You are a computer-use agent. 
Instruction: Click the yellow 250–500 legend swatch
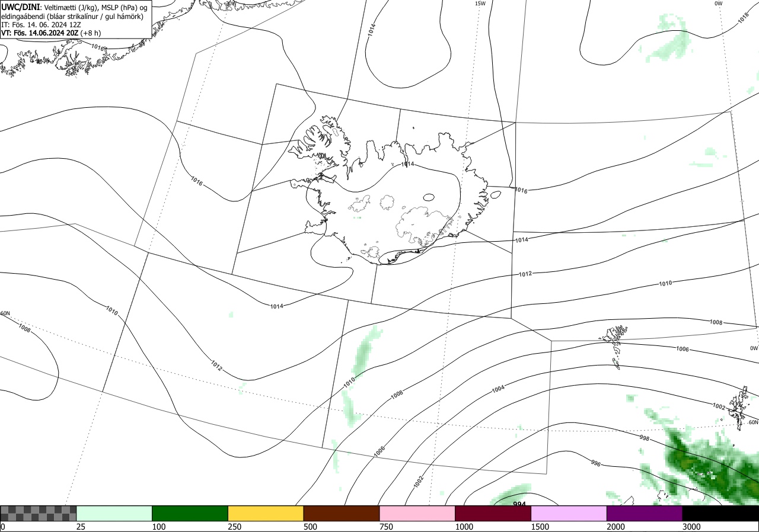(266, 513)
